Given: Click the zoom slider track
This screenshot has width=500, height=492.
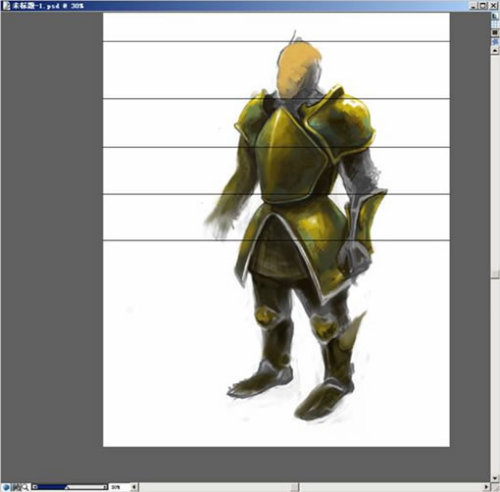Looking at the screenshot, I should click(70, 487).
